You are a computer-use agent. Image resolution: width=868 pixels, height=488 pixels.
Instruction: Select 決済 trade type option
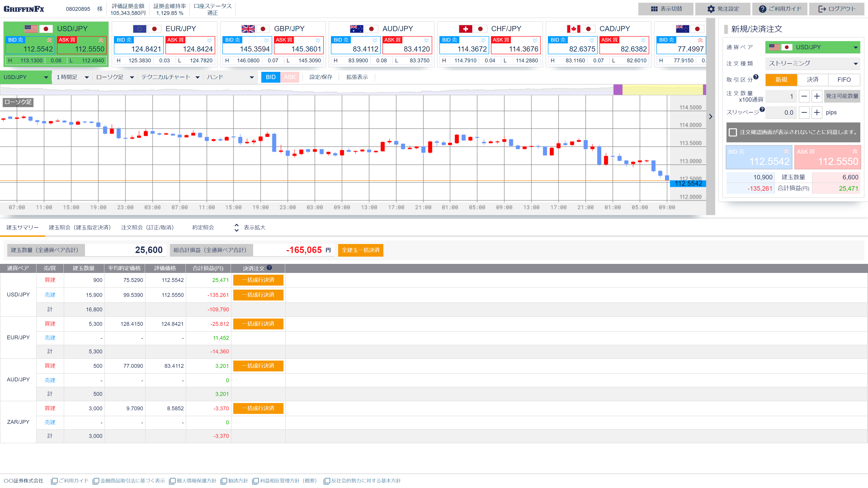pyautogui.click(x=812, y=80)
